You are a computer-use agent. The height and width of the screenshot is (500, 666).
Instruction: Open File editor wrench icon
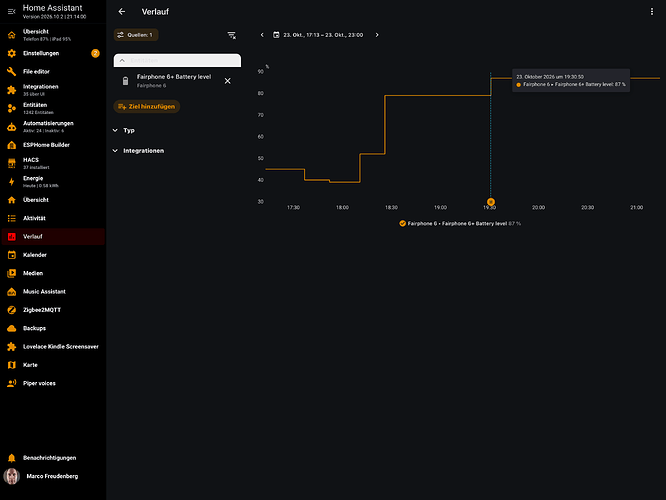(x=11, y=71)
